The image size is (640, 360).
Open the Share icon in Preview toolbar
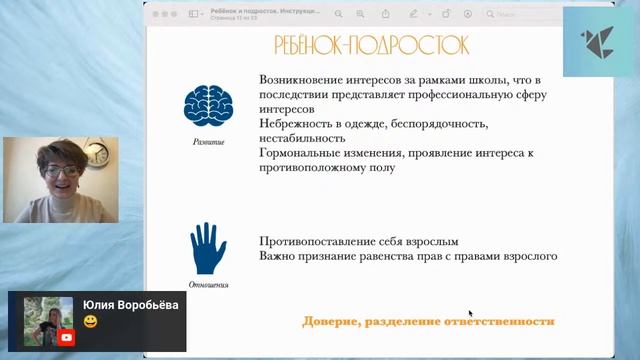coord(385,14)
